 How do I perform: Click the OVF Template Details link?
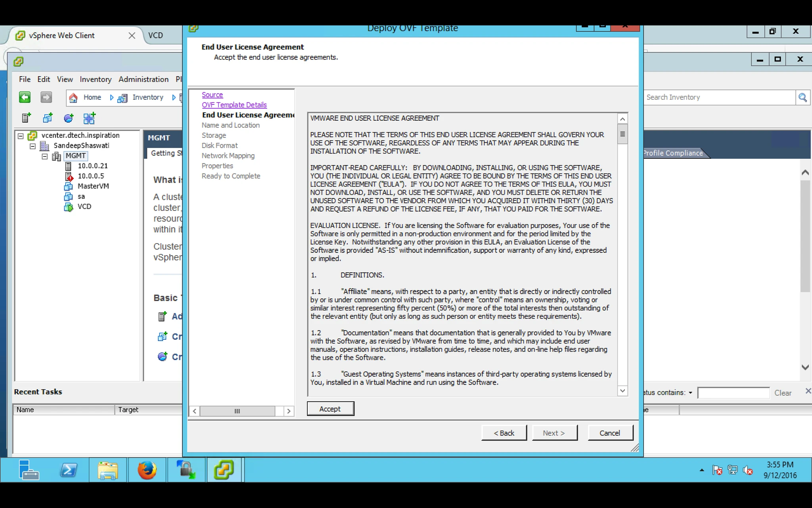234,105
